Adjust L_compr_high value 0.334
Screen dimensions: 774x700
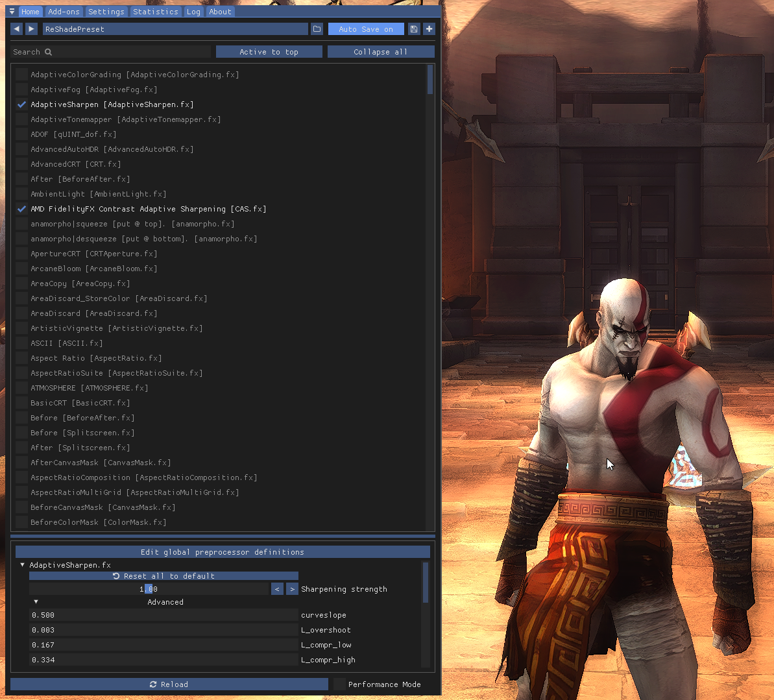click(163, 660)
